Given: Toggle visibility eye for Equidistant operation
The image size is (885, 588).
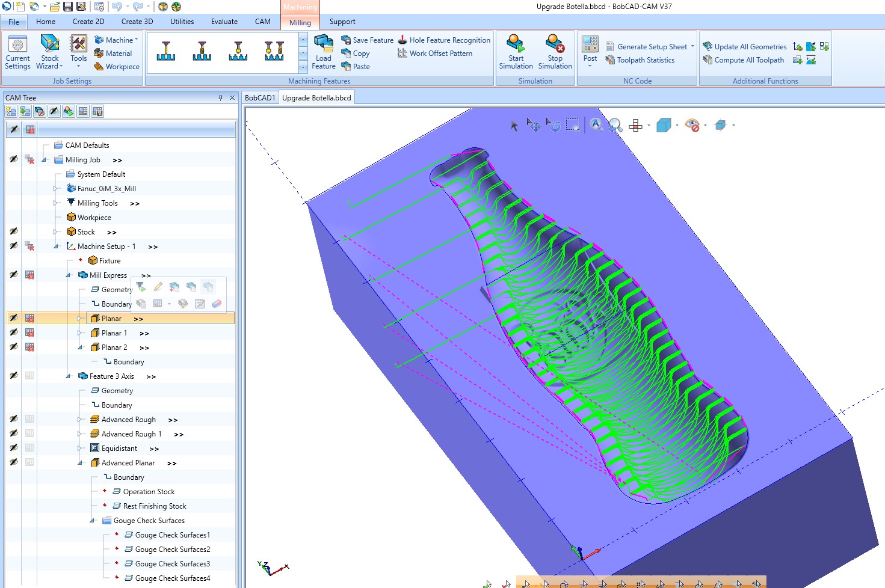Looking at the screenshot, I should tap(14, 448).
